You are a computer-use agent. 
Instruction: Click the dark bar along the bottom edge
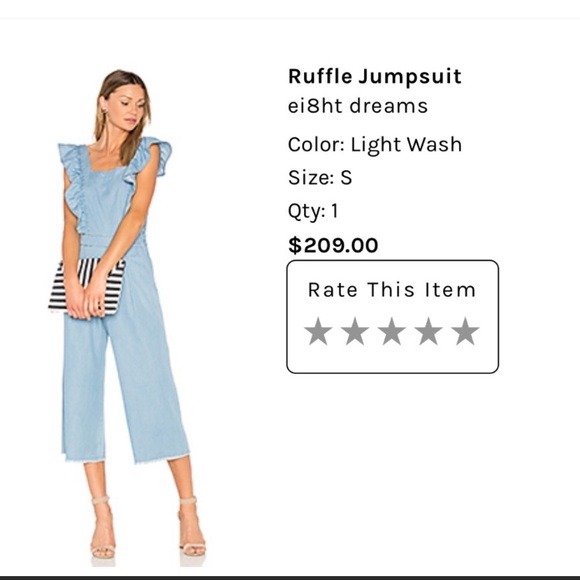[x=290, y=577]
